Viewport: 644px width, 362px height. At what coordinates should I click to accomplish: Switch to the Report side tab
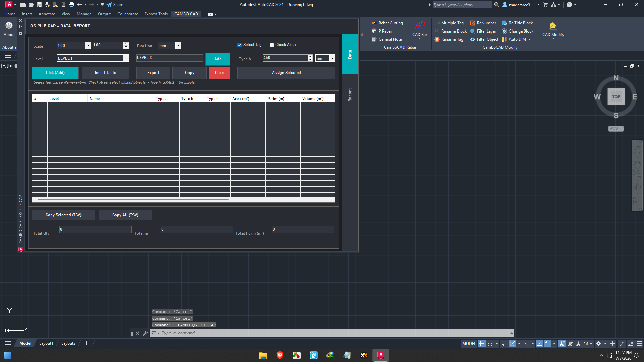click(x=350, y=95)
